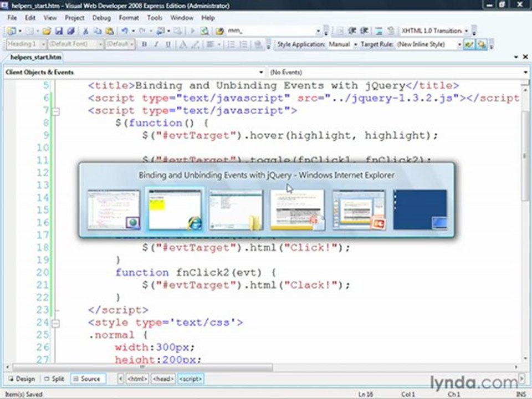Open the Tools menu
532x399 pixels.
[155, 18]
